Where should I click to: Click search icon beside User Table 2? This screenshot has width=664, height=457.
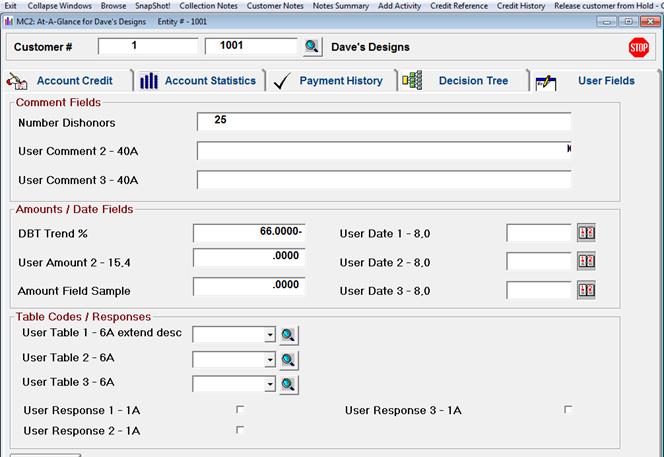point(287,360)
